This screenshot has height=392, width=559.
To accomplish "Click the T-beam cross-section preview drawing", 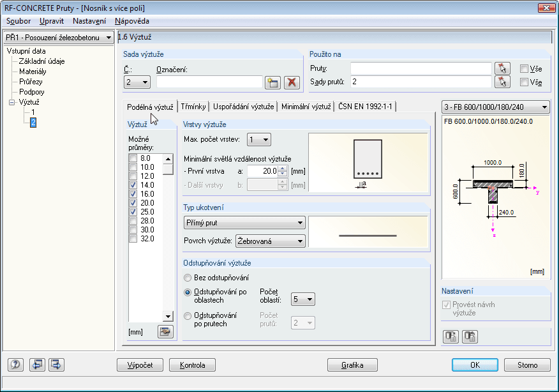I will (495, 196).
